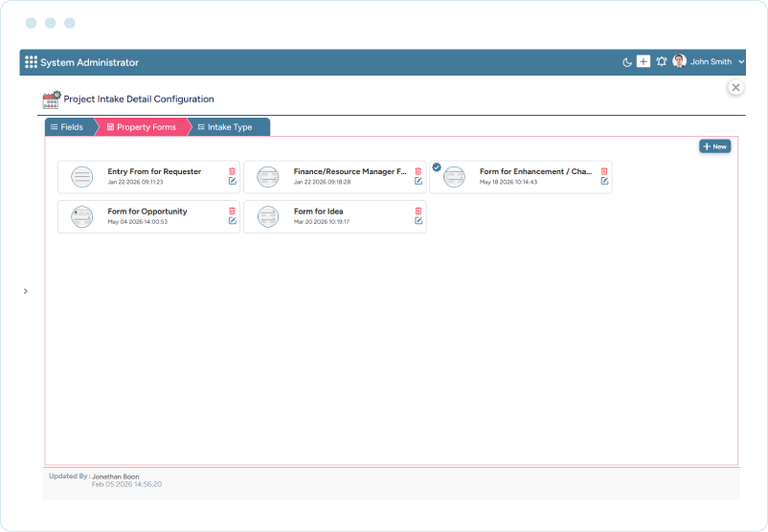Viewport: 768px width, 532px height.
Task: Open Form for Enhancement / Cha... title
Action: 536,172
